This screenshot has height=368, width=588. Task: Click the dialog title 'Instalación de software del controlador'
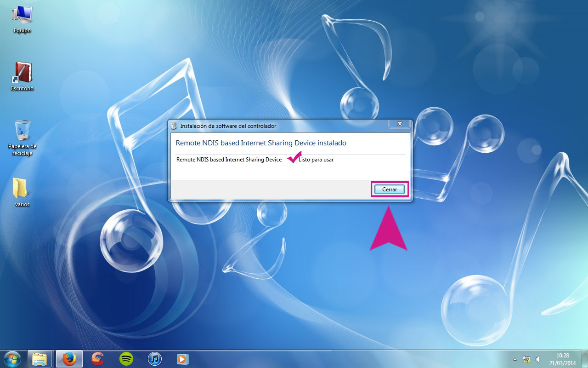228,126
